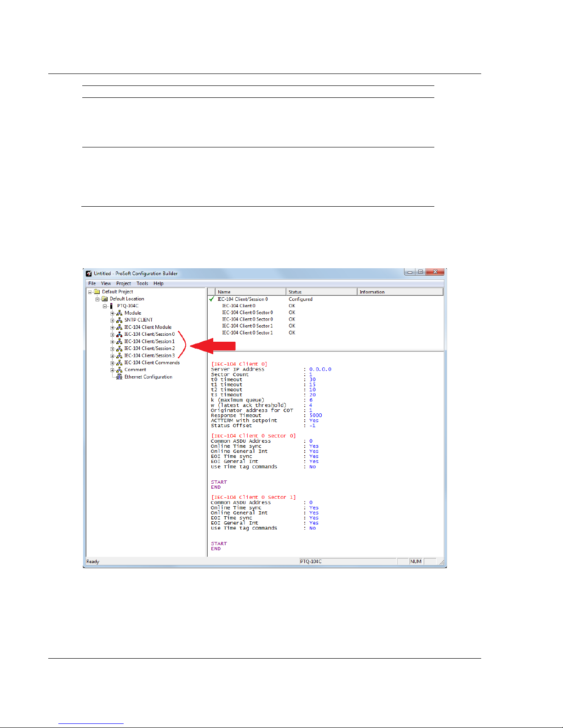Click the Client/Session 1 network icon
Screen dimensions: 563x728
point(119,341)
